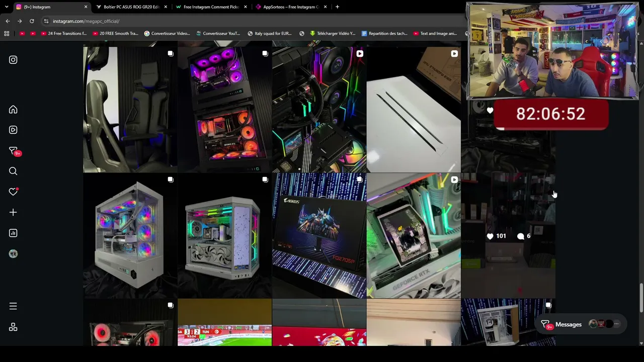This screenshot has width=644, height=362.
Task: Open a new browser tab
Action: (x=337, y=7)
